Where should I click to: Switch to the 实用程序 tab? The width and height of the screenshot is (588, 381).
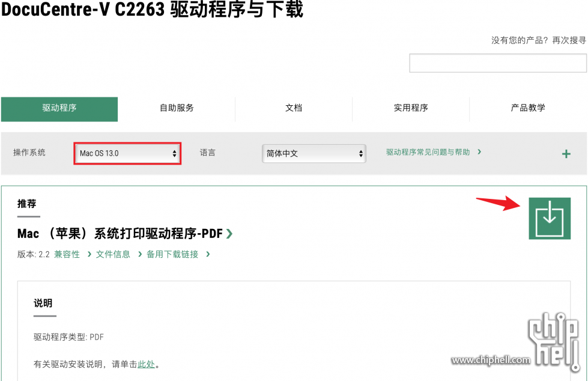pos(411,109)
